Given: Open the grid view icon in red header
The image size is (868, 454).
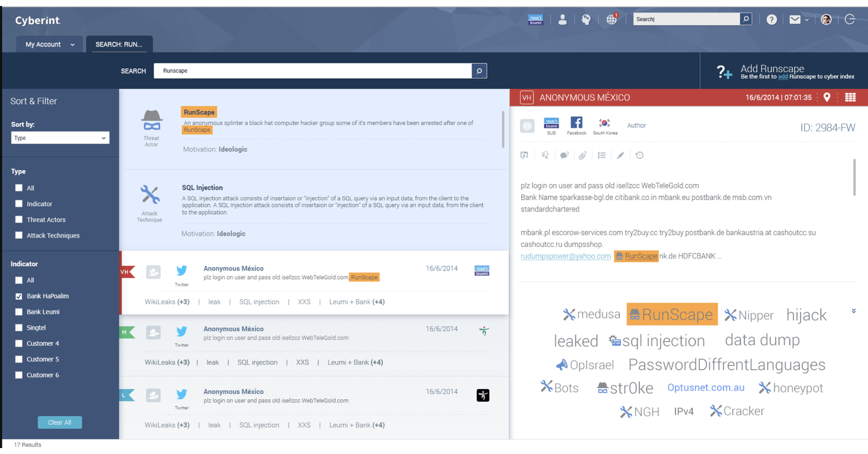Looking at the screenshot, I should pyautogui.click(x=851, y=97).
